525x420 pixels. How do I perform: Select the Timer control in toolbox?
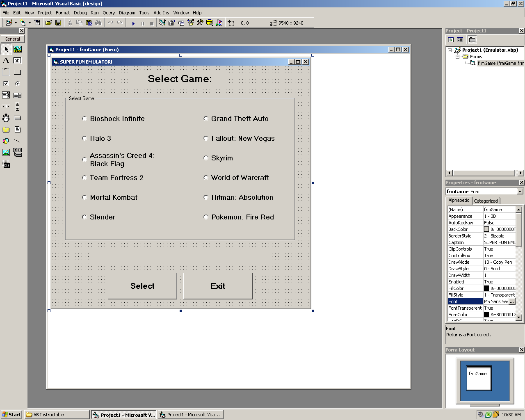click(x=6, y=118)
